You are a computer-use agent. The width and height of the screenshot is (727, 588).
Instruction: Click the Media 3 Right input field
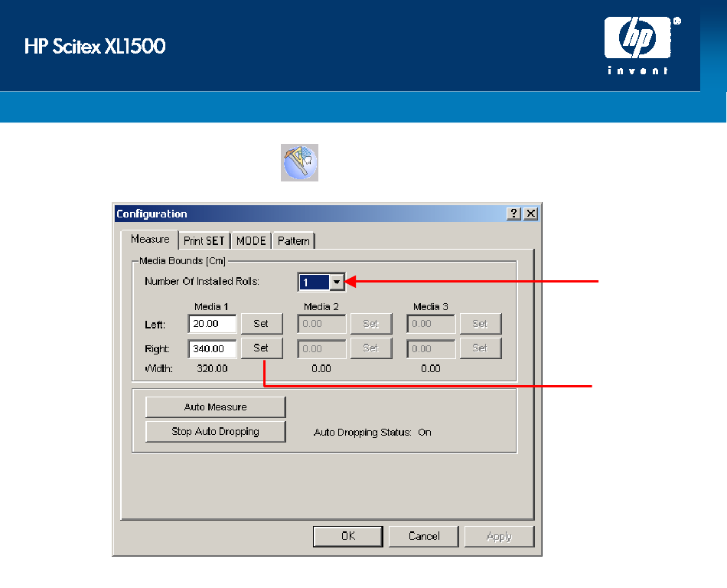tap(431, 348)
